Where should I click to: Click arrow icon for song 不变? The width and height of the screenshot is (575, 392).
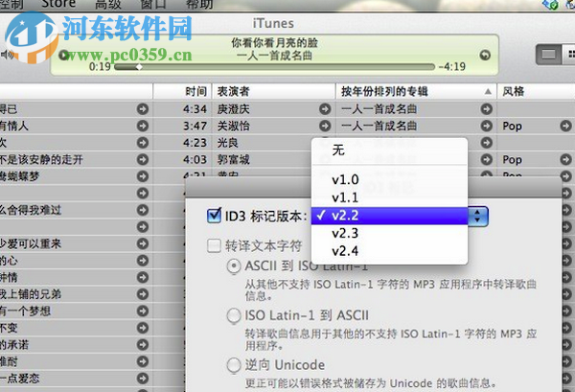143,328
